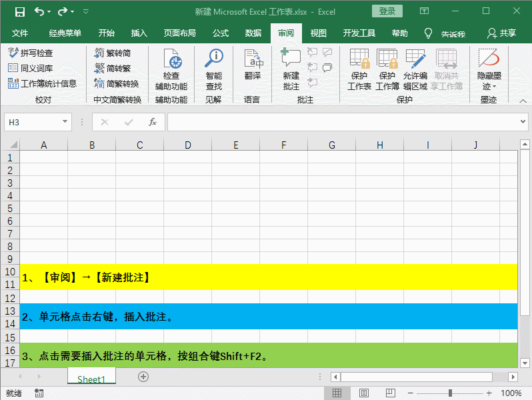Switch to the 插入 tab
The height and width of the screenshot is (400, 532).
point(139,33)
